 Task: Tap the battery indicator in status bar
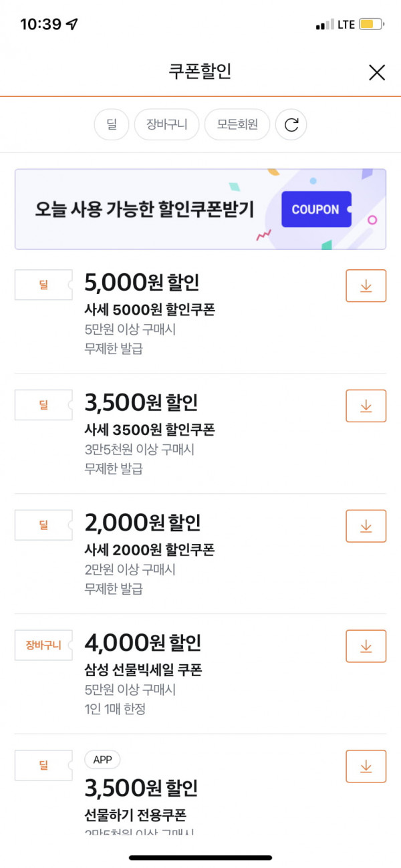click(372, 24)
